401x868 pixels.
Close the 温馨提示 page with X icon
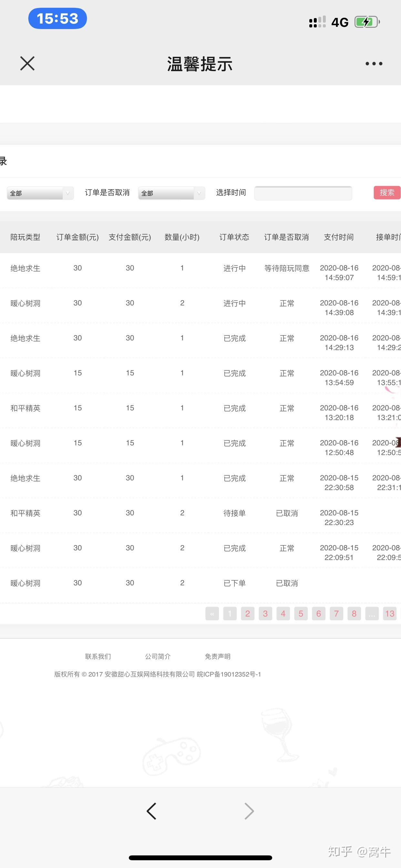click(x=27, y=63)
